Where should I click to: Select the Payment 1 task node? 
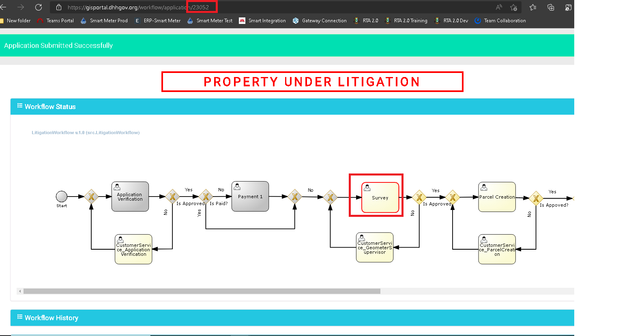[x=250, y=197]
